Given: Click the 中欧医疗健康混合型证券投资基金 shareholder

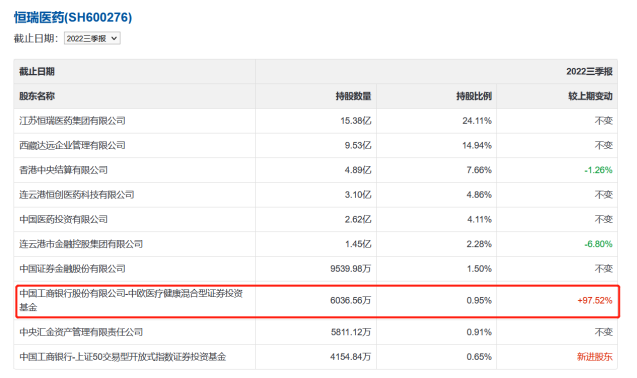Looking at the screenshot, I should pos(131,300).
